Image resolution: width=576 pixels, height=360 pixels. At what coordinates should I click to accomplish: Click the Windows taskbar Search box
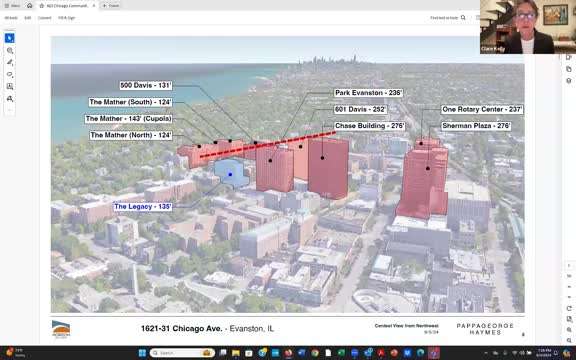(x=182, y=353)
